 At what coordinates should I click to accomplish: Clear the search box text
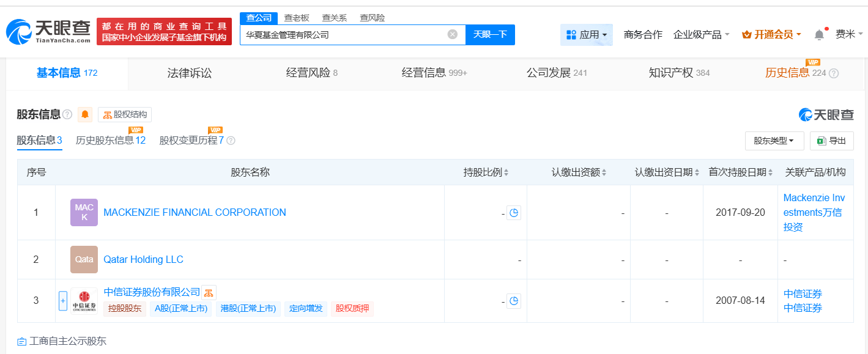[x=453, y=35]
